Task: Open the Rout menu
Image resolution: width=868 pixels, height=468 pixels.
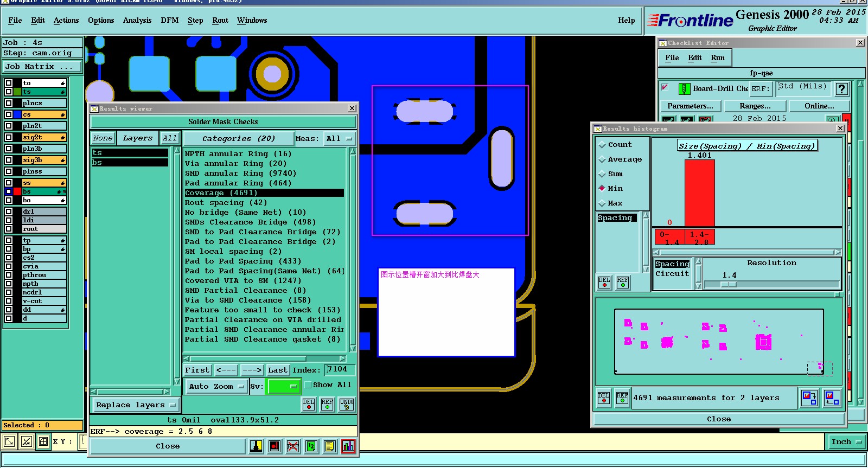Action: click(220, 21)
